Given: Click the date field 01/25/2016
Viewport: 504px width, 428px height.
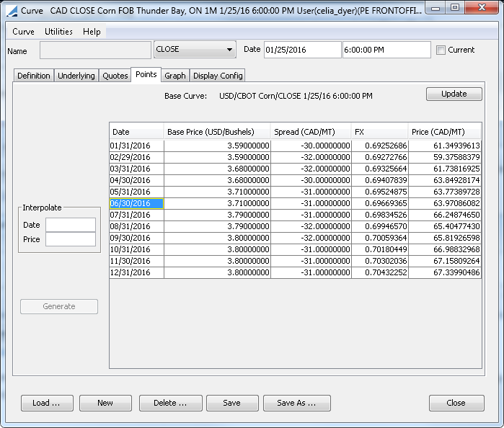Looking at the screenshot, I should 302,50.
